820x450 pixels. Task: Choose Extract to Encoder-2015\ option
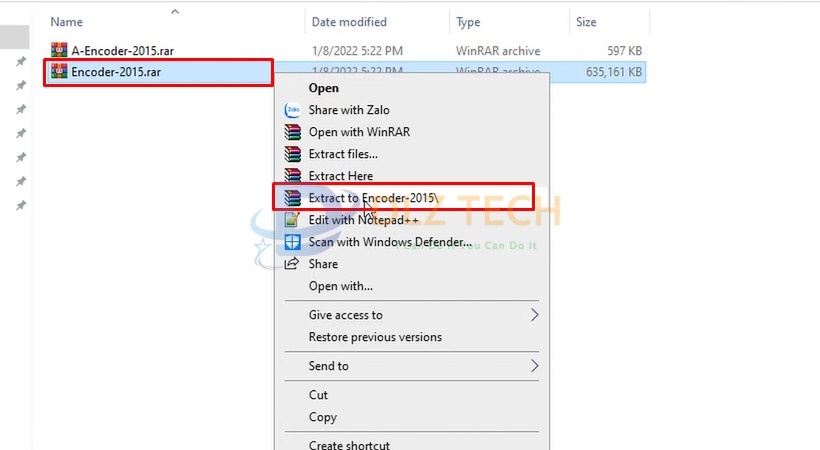pyautogui.click(x=373, y=198)
